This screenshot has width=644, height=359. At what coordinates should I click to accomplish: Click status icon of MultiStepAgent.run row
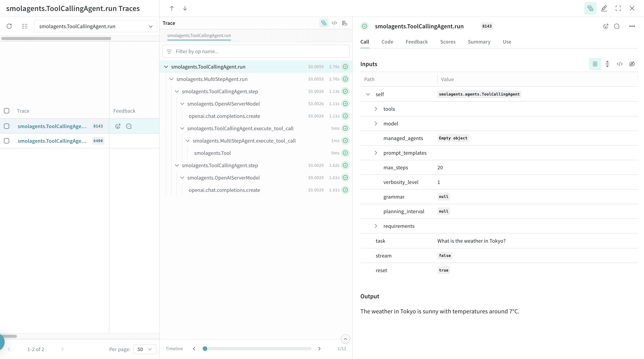point(345,79)
